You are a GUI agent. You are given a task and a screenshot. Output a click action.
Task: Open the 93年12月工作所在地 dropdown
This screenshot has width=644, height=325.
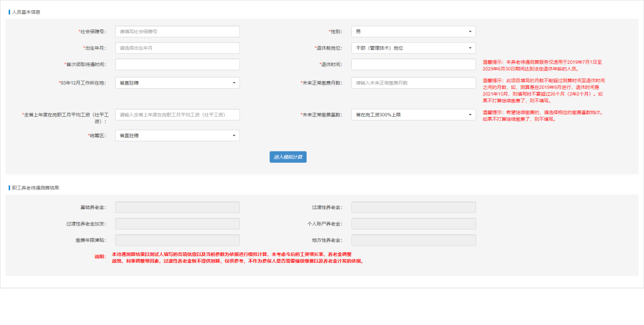177,83
